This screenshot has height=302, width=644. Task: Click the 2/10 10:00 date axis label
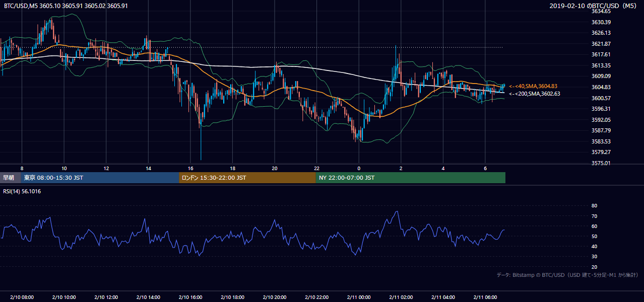pos(64,297)
